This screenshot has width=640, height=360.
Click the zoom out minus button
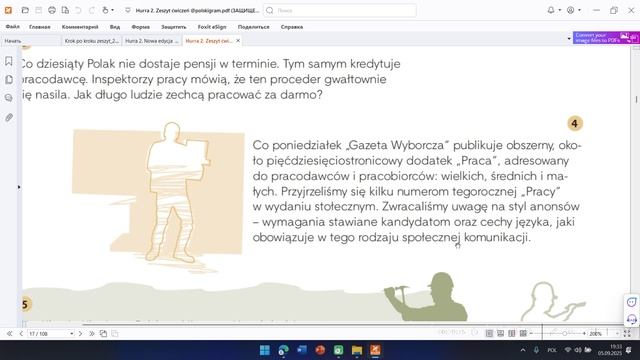[531, 334]
